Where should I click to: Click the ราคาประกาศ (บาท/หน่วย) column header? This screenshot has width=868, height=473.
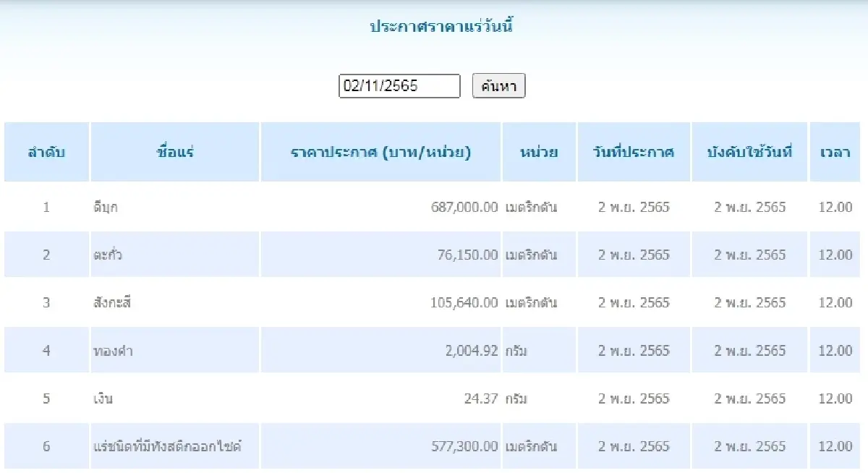tap(381, 152)
